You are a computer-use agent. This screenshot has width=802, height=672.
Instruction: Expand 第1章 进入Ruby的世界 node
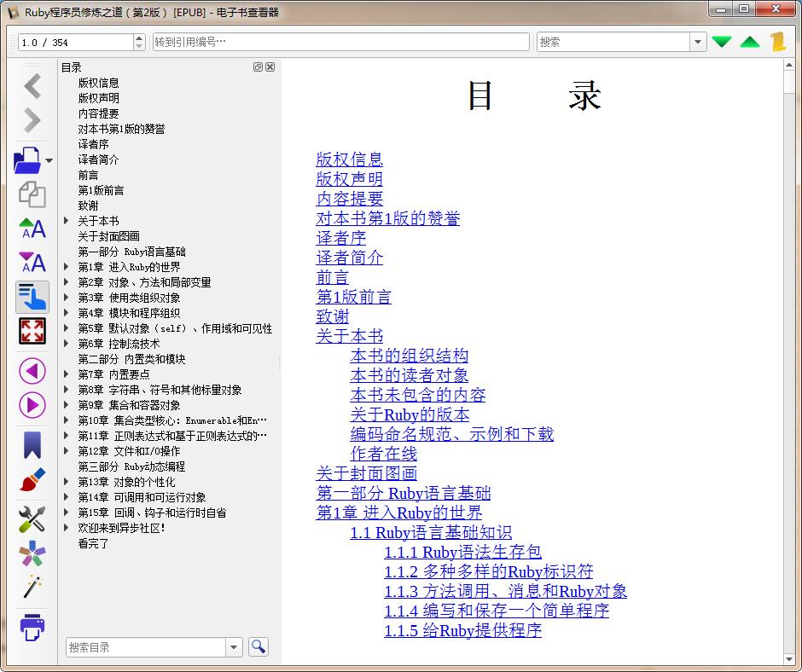(66, 267)
